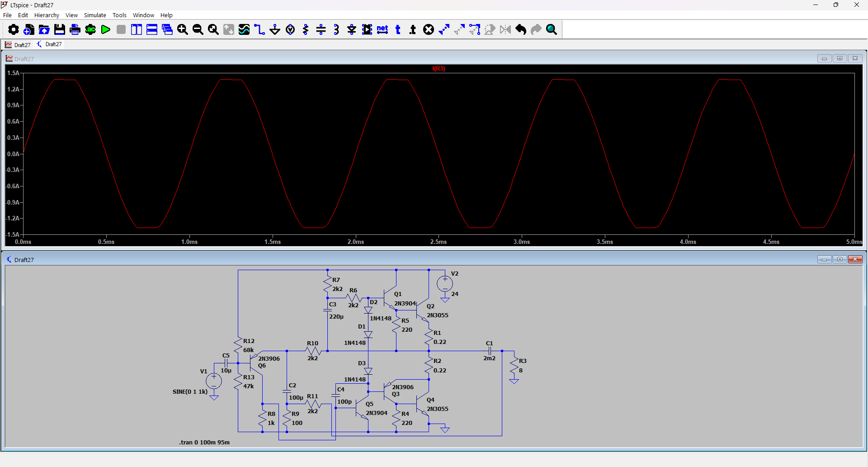Zoom in with magnifier plus

pos(183,30)
